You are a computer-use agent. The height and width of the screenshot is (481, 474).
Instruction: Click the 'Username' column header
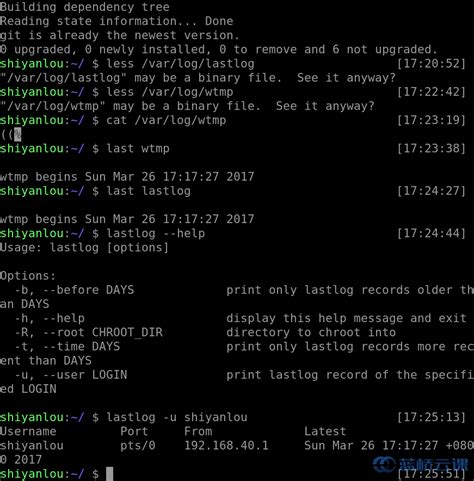pos(28,431)
